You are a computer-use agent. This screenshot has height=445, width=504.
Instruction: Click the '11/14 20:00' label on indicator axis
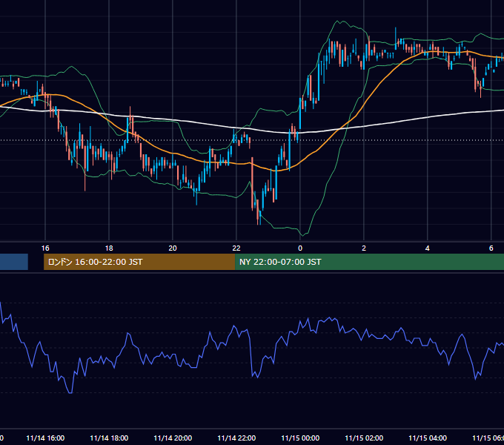pos(173,438)
